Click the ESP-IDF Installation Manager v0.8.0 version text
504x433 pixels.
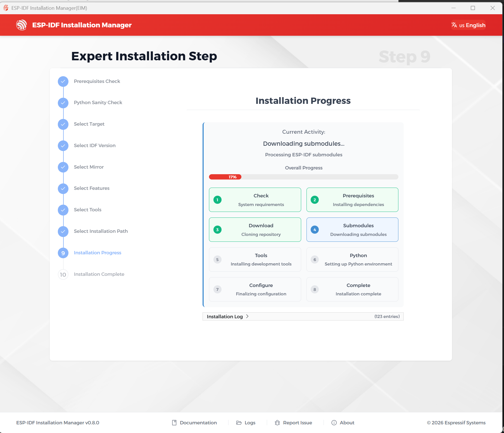click(58, 423)
